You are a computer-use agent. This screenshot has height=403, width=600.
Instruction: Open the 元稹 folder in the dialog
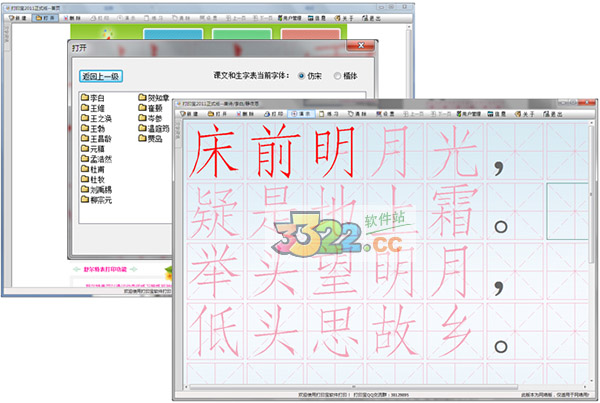click(x=93, y=149)
